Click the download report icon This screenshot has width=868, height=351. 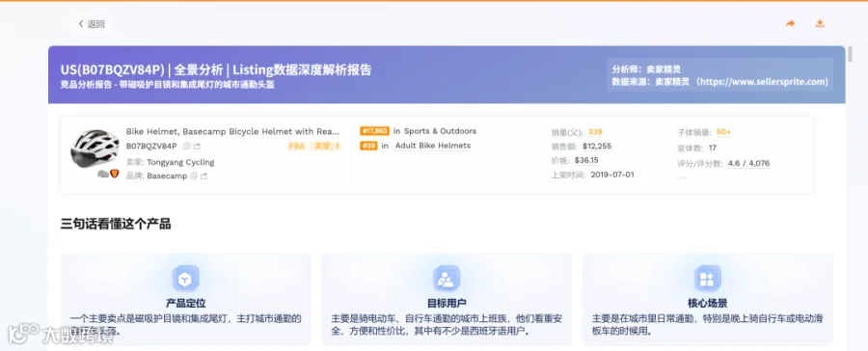(x=820, y=24)
